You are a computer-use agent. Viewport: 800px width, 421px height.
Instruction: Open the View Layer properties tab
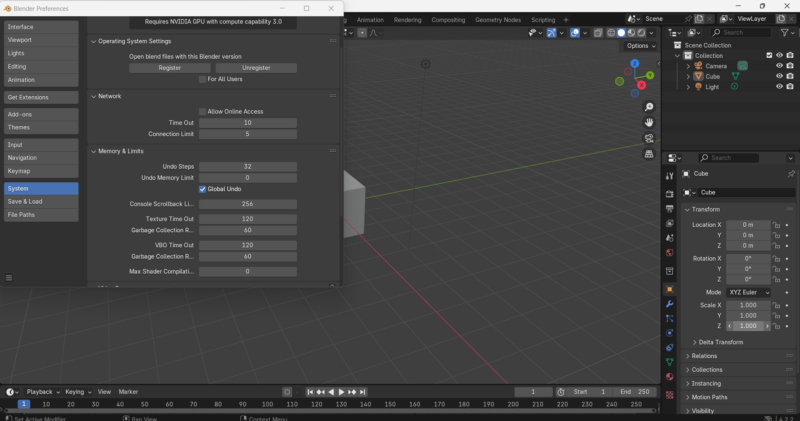[x=669, y=224]
